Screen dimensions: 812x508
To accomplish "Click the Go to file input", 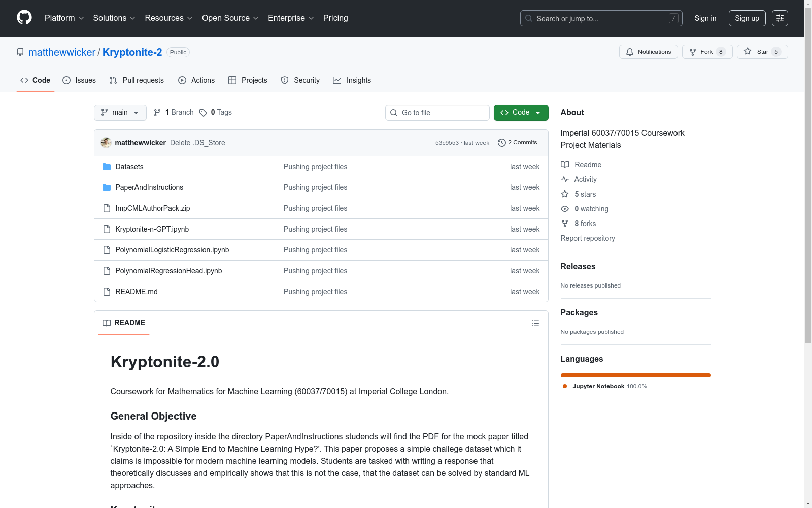I will (437, 113).
